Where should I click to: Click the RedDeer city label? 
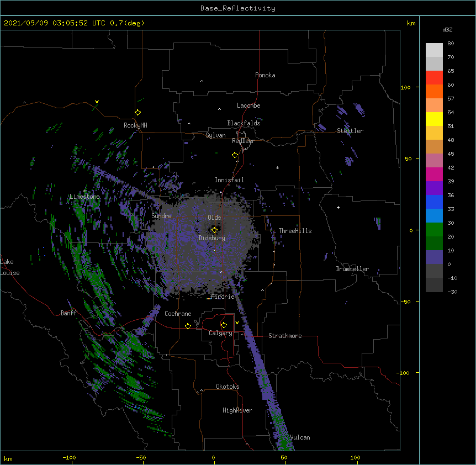click(243, 141)
